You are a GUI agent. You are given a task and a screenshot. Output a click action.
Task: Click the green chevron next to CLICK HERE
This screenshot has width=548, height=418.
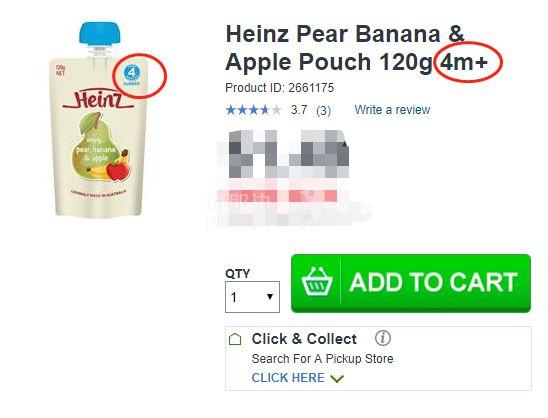[337, 378]
